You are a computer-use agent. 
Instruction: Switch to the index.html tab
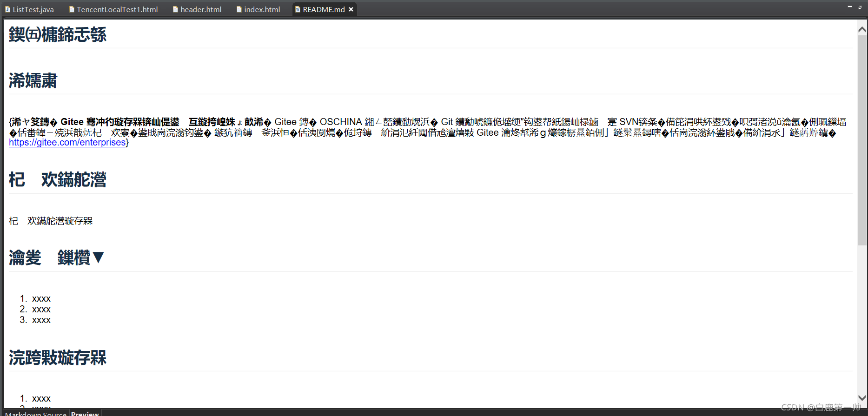coord(258,9)
